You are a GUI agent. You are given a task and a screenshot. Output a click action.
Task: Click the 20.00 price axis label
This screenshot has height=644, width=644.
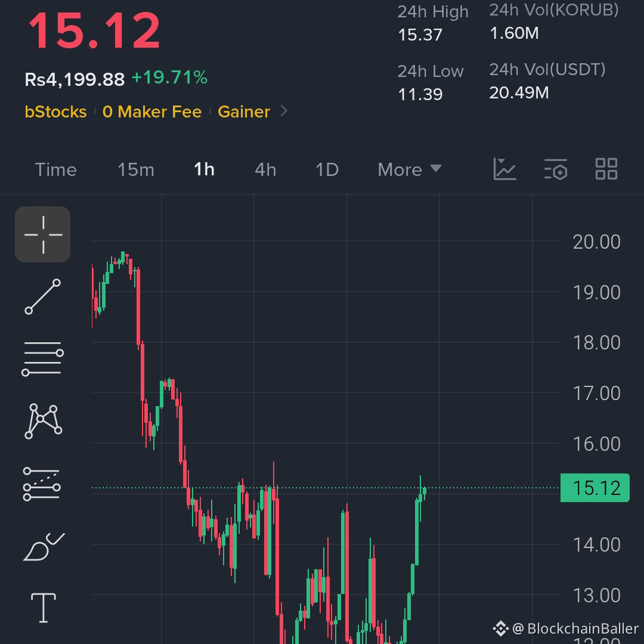tap(596, 242)
